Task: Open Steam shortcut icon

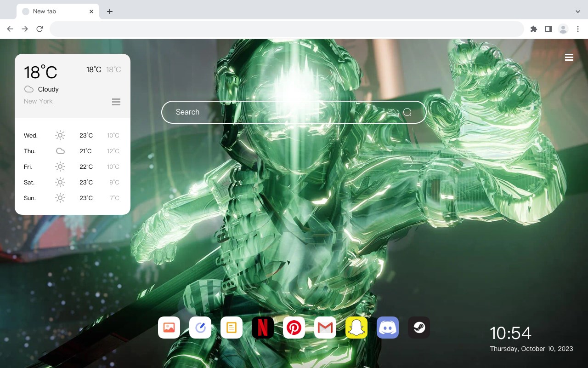Action: (419, 328)
